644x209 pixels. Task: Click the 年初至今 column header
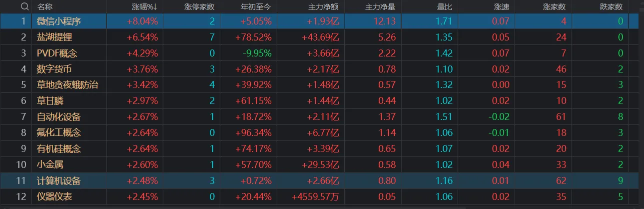coord(256,6)
